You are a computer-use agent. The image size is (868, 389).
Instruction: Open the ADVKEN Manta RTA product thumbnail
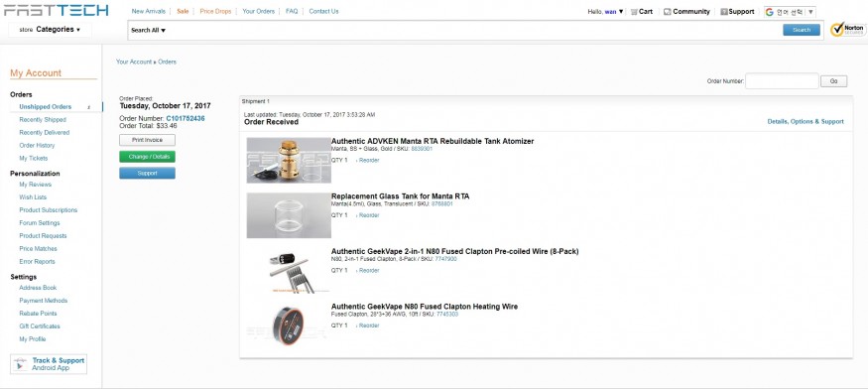[289, 160]
